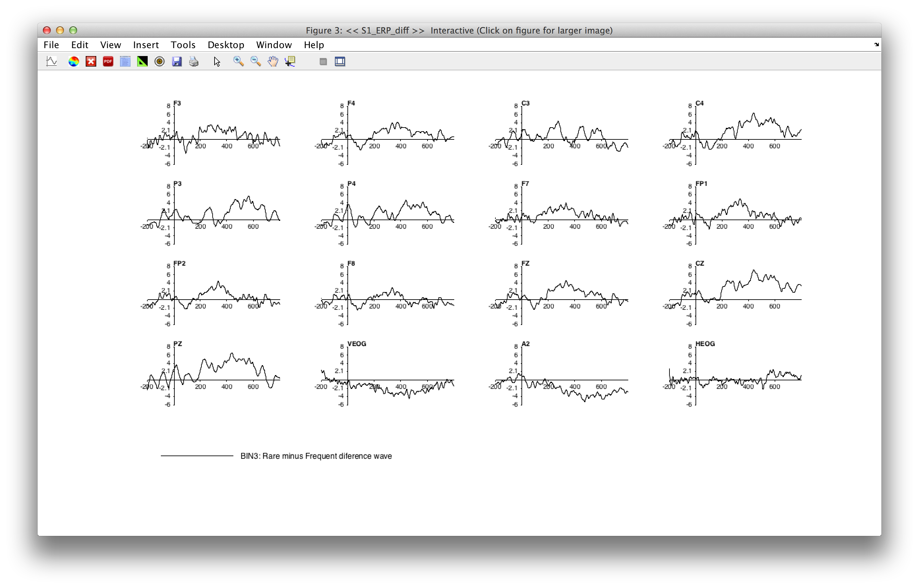Enable the Data Cursor tool
This screenshot has height=588, width=919.
coord(290,62)
